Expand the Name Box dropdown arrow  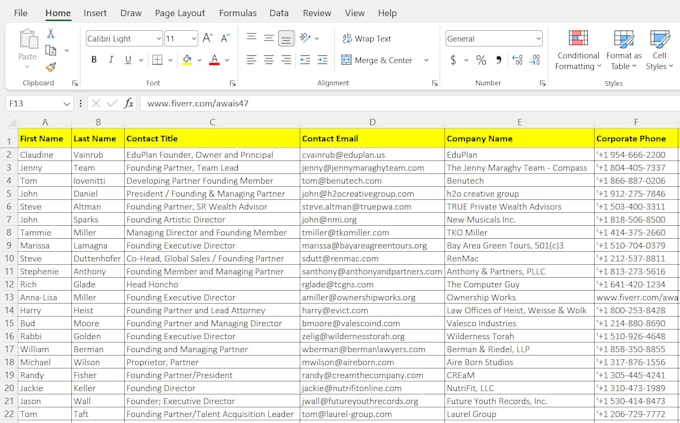pyautogui.click(x=66, y=104)
